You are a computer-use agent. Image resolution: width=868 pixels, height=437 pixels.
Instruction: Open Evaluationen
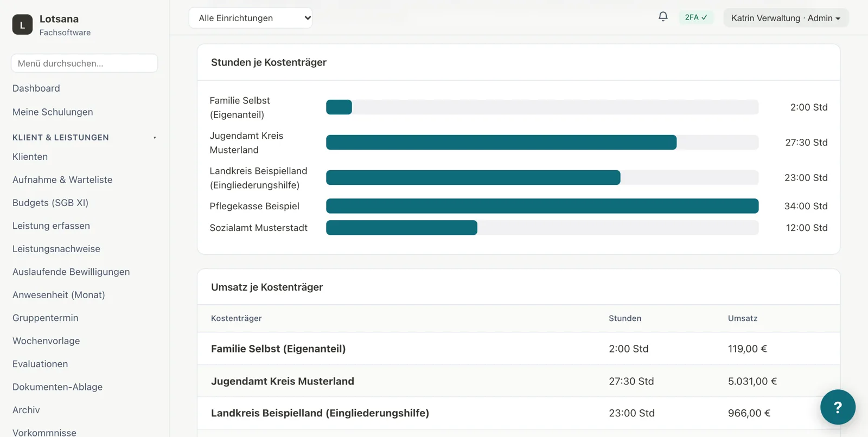[40, 364]
